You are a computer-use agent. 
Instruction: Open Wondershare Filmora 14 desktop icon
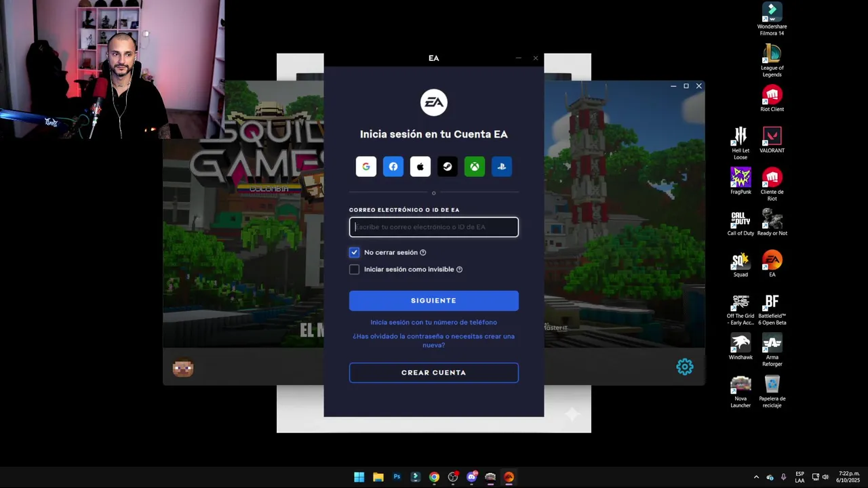click(772, 19)
